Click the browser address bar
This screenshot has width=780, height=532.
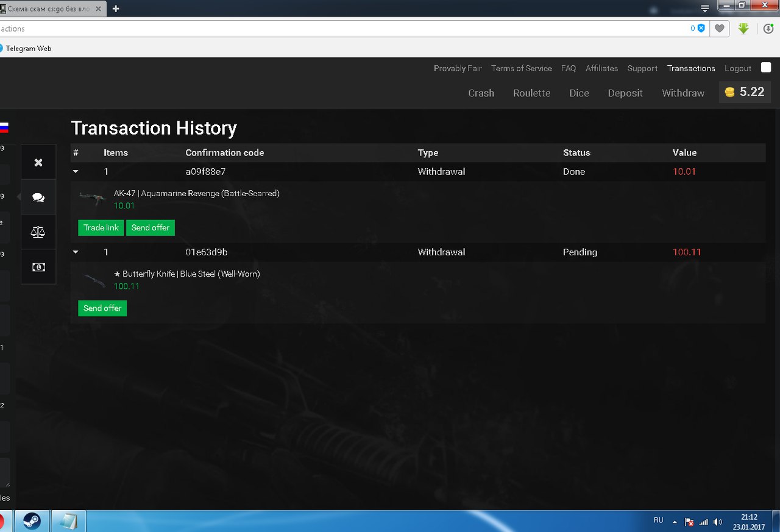point(341,29)
